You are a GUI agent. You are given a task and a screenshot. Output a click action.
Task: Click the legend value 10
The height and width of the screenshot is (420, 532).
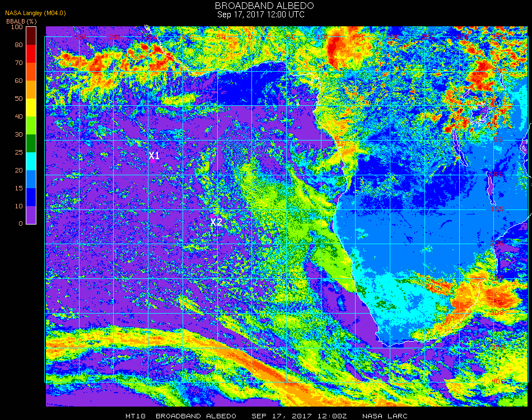coord(18,206)
